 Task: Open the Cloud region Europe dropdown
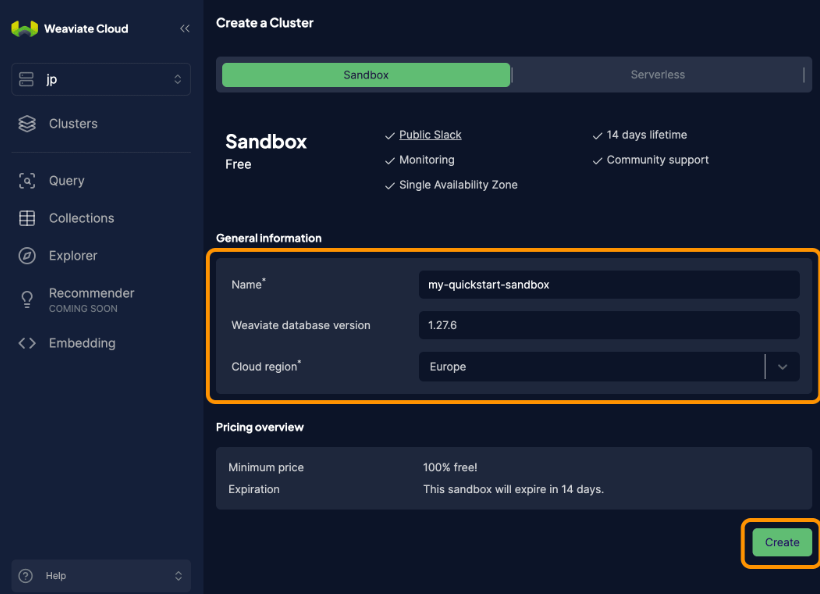tap(609, 367)
